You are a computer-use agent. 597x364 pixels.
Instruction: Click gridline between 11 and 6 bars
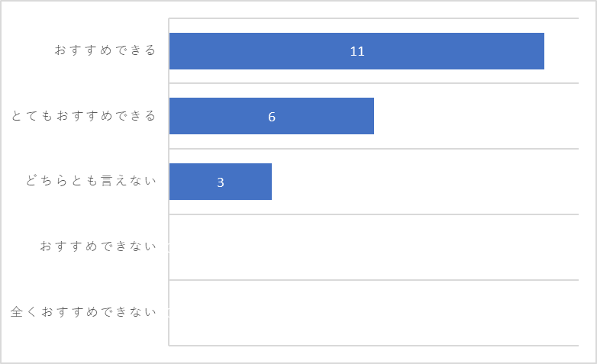pyautogui.click(x=374, y=83)
